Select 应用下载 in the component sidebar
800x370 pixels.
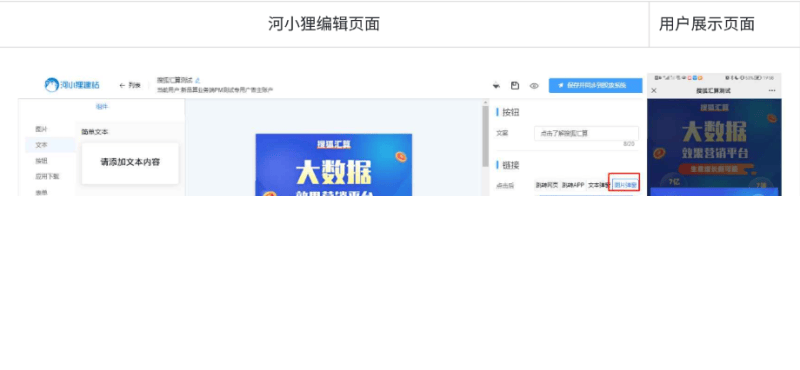click(x=47, y=177)
